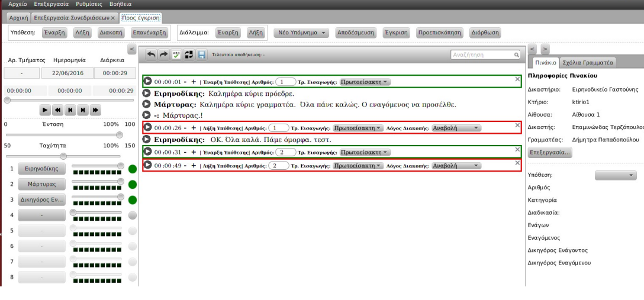Run the spell check icon
The width and height of the screenshot is (644, 300).
pyautogui.click(x=177, y=54)
